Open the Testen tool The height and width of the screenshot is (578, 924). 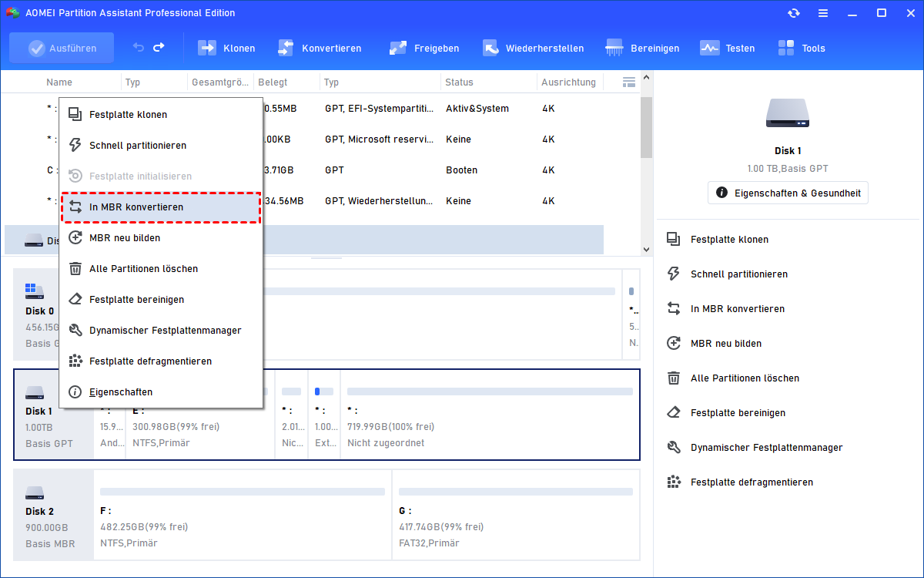pyautogui.click(x=709, y=48)
